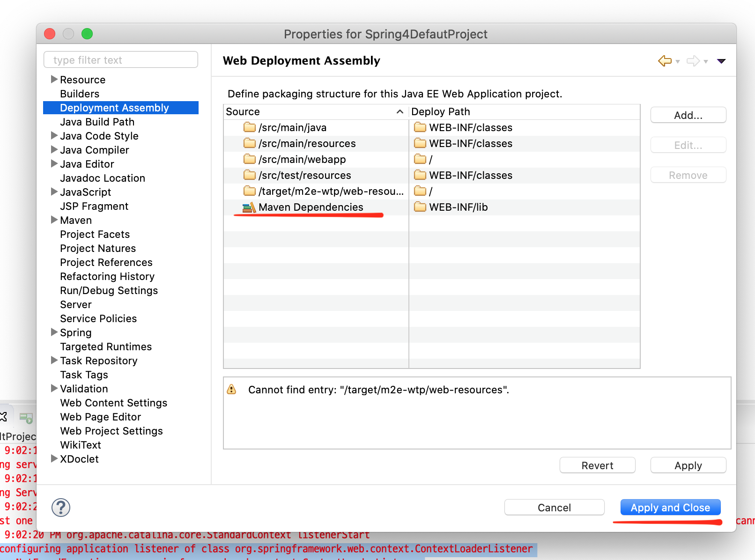Click the /src/main/resources folder icon
The width and height of the screenshot is (755, 560).
(x=250, y=143)
